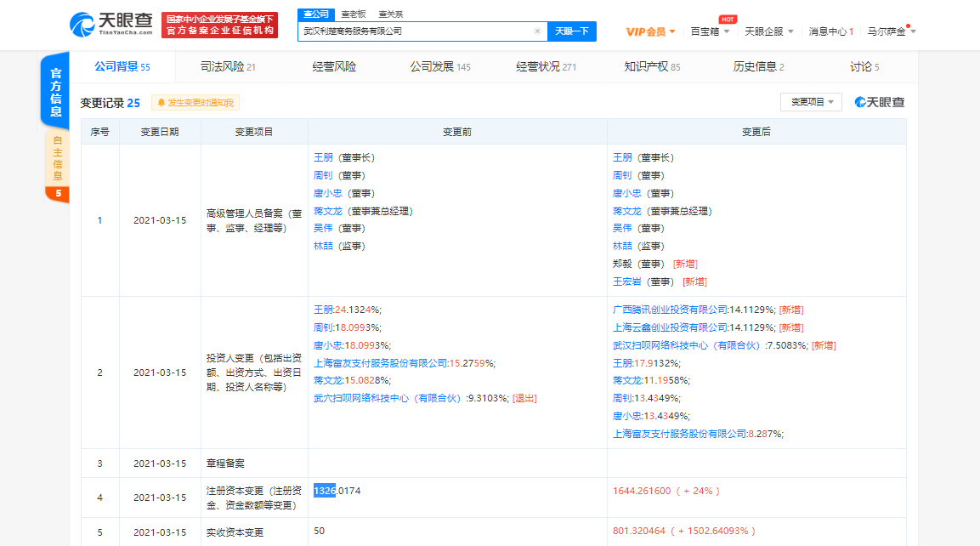Open 广西腾讯创业投资有限公司 company link
Image resolution: width=980 pixels, height=546 pixels.
(x=670, y=310)
